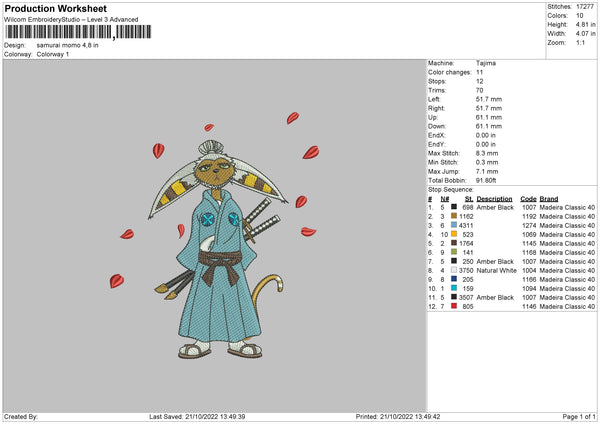
Task: Click the brown-gold swatch in stop 2
Action: (x=454, y=216)
